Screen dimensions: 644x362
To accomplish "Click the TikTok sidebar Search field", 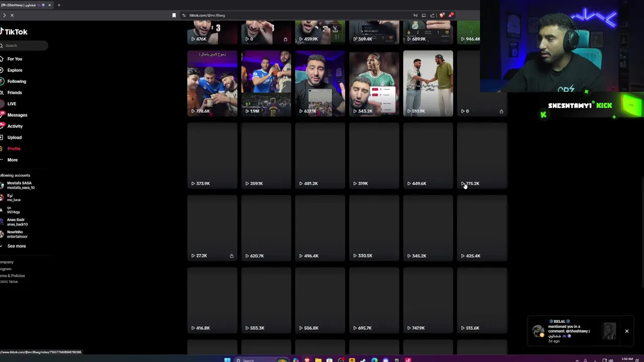I will 24,46.
